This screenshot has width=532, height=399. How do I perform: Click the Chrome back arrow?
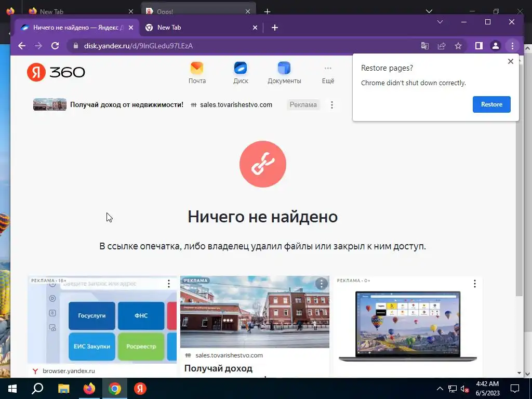(22, 46)
